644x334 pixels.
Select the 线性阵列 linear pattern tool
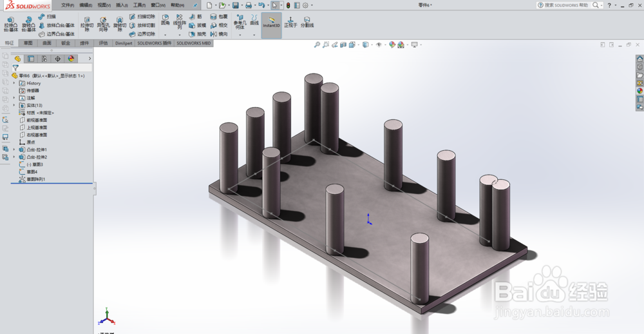[180, 21]
